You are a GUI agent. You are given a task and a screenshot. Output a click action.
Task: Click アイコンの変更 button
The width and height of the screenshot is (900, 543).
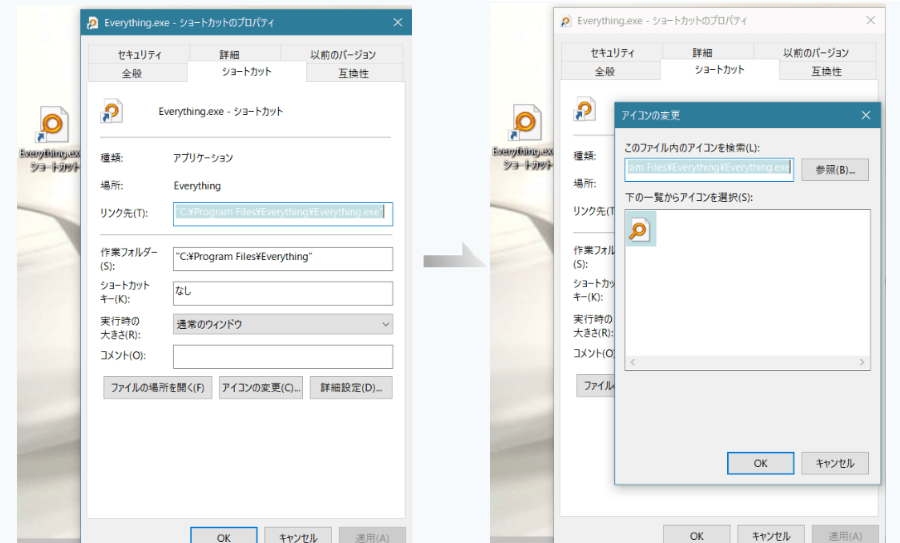pyautogui.click(x=261, y=387)
